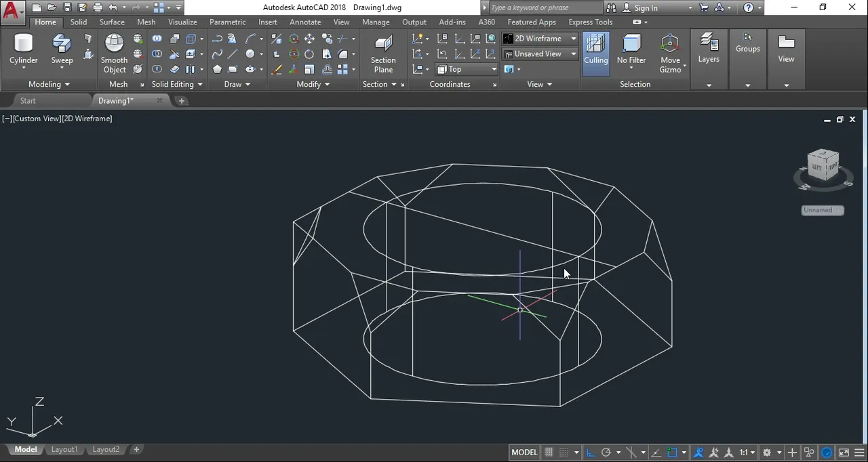Open the Annotate ribbon tab

click(305, 22)
